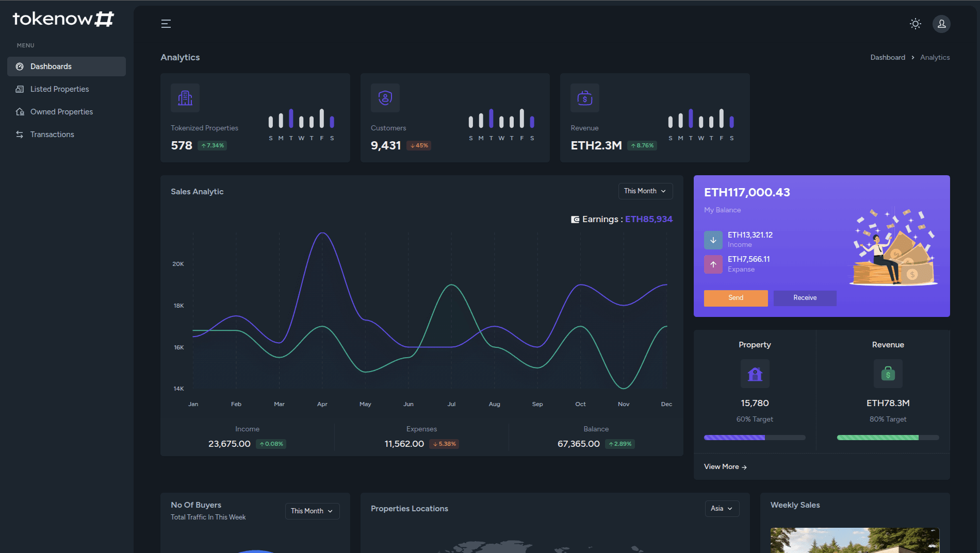Open Owned Properties from the sidebar
The height and width of the screenshot is (553, 980).
coord(61,111)
